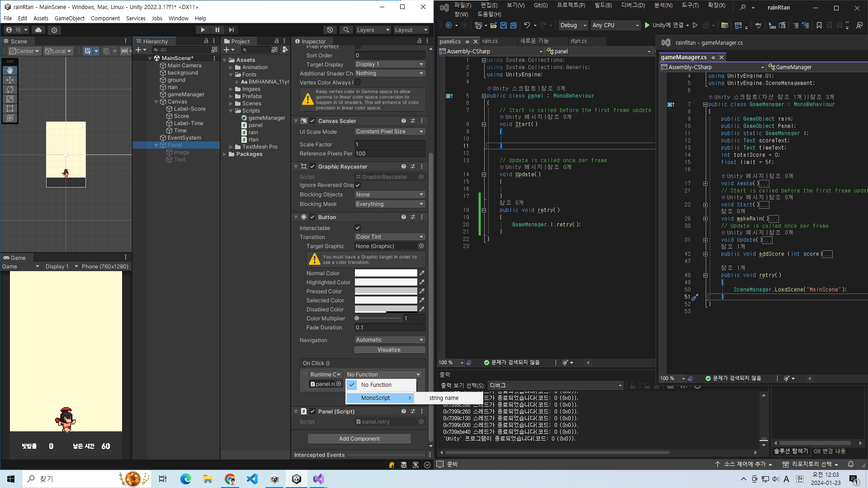Toggle Panel (Script) component enabled checkbox
The width and height of the screenshot is (868, 488).
pos(312,412)
